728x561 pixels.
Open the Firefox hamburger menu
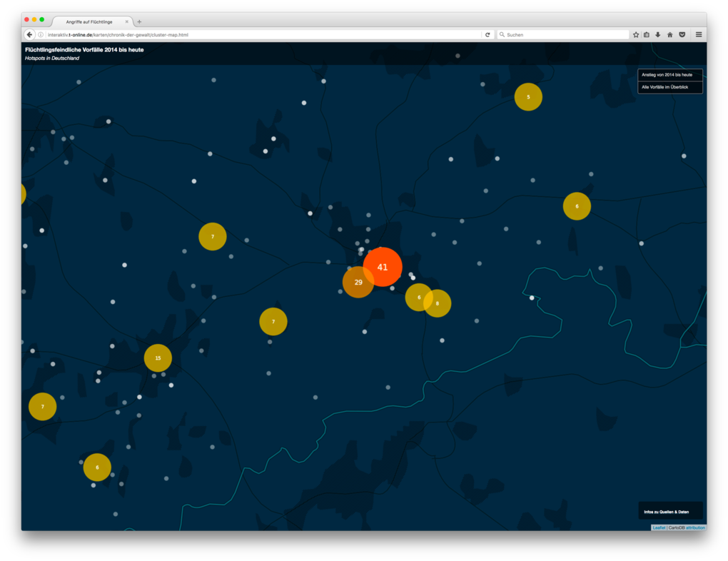pos(699,34)
